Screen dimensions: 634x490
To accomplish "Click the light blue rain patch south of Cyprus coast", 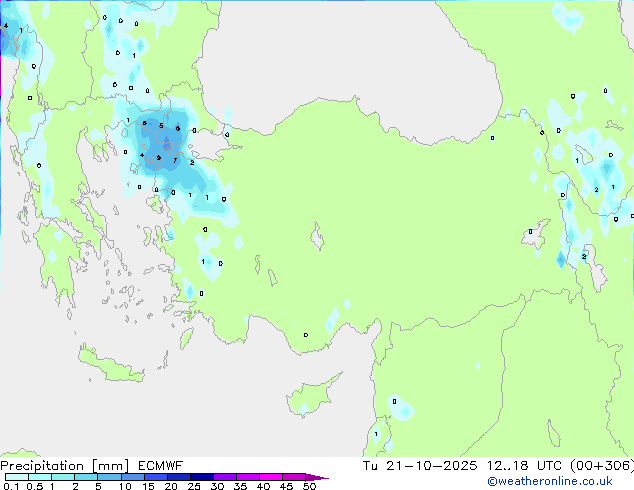I will 302,409.
